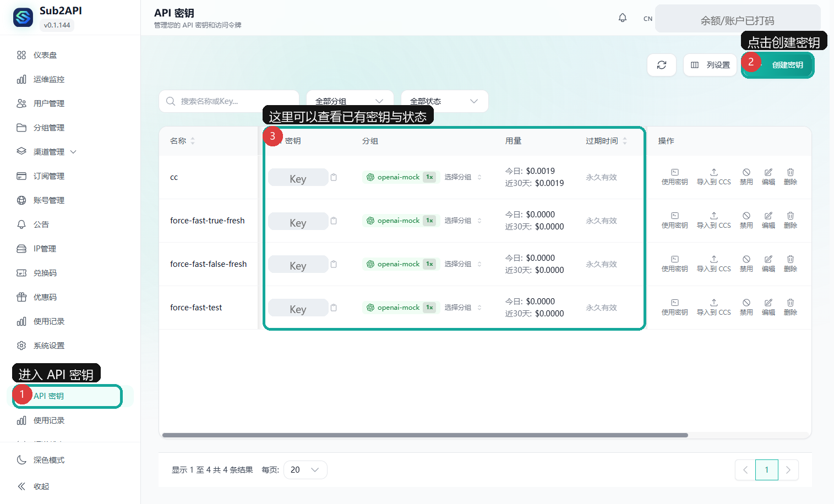Image resolution: width=834 pixels, height=504 pixels.
Task: Collapse the sidebar via 收起
Action: pyautogui.click(x=34, y=486)
